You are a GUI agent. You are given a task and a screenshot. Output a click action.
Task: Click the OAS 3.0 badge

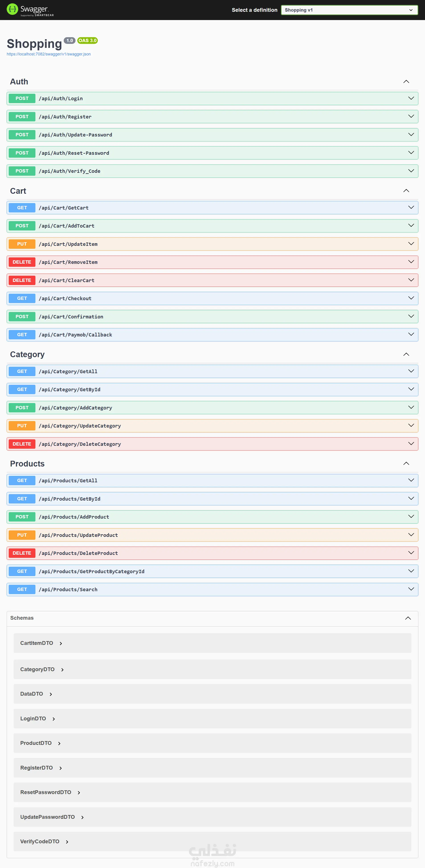[87, 41]
